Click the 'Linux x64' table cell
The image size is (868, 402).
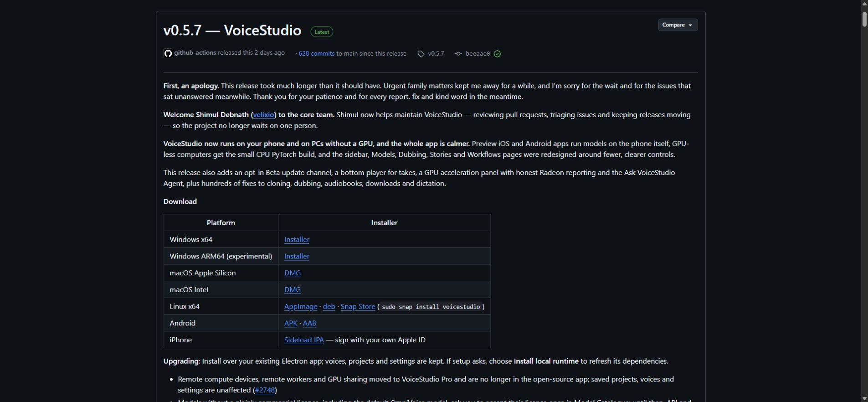(x=221, y=307)
